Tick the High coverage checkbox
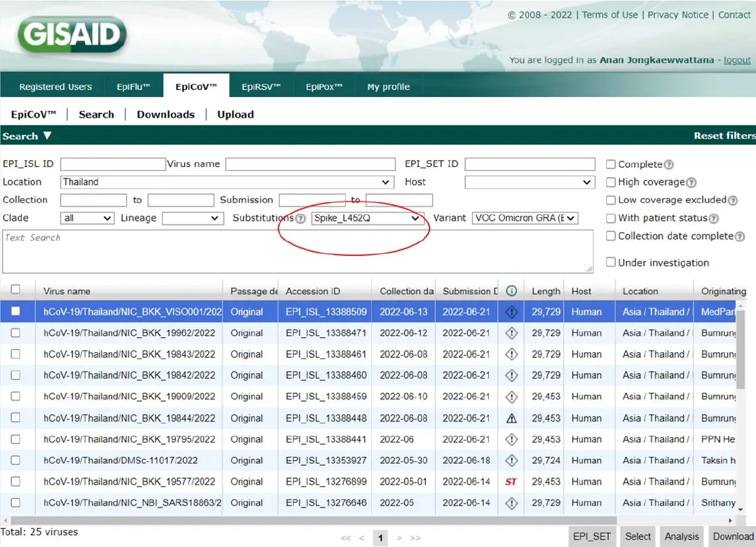Viewport: 756px width, 547px height. pyautogui.click(x=610, y=182)
